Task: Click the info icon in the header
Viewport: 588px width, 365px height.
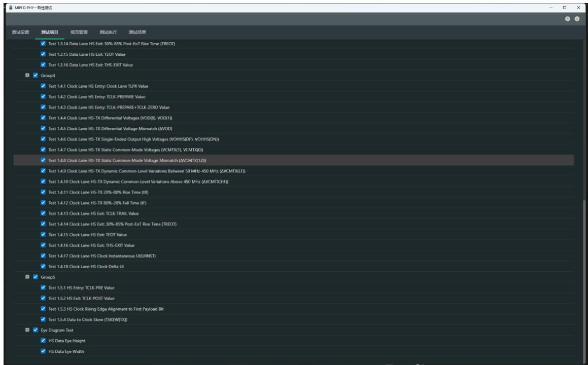Action: [577, 19]
